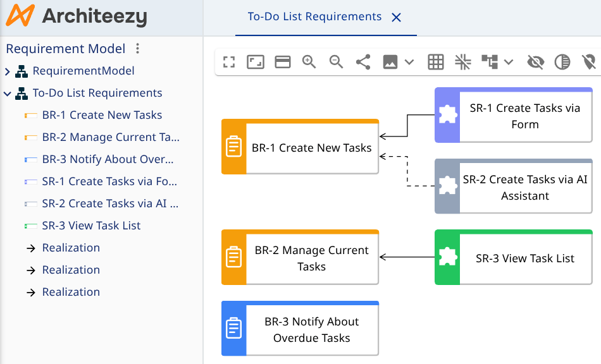The width and height of the screenshot is (601, 364).
Task: Open the Requirement Model options menu
Action: point(137,49)
